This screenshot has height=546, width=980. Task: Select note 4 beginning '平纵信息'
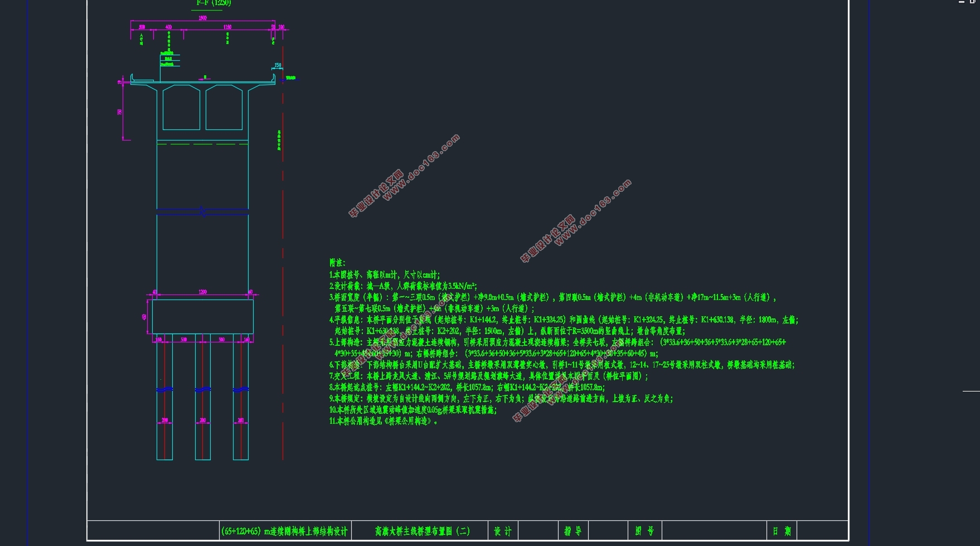[564, 320]
